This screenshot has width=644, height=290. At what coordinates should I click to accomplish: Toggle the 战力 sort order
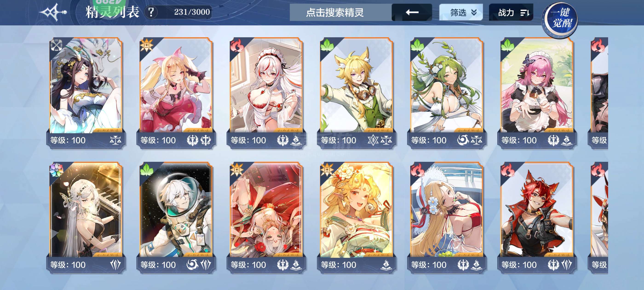(x=511, y=12)
